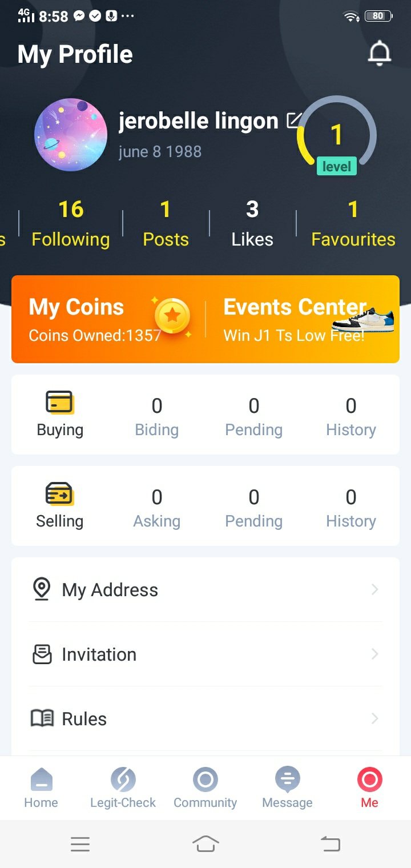Switch to the Home tab
411x868 pixels.
[x=41, y=787]
